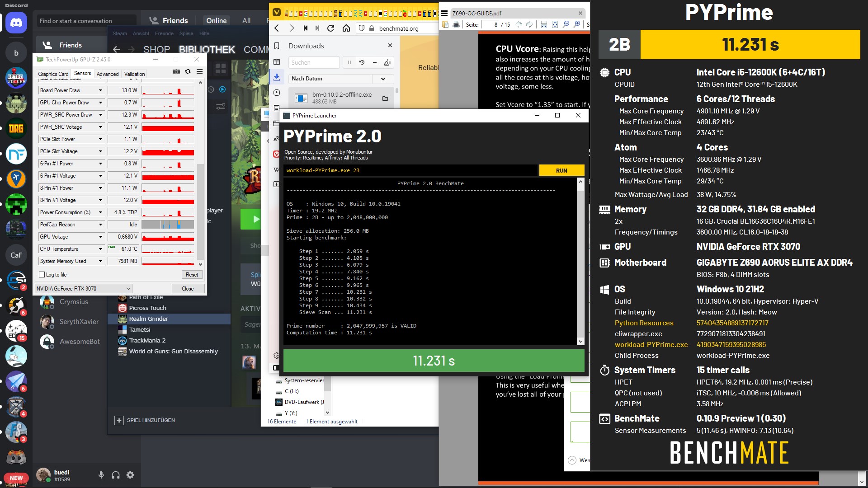Click the RUN button in PYPrime
Image resolution: width=868 pixels, height=488 pixels.
coord(561,170)
